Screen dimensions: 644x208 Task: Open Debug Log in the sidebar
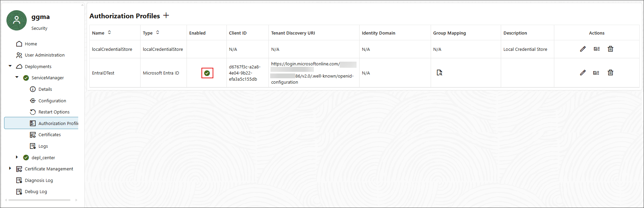coord(36,192)
